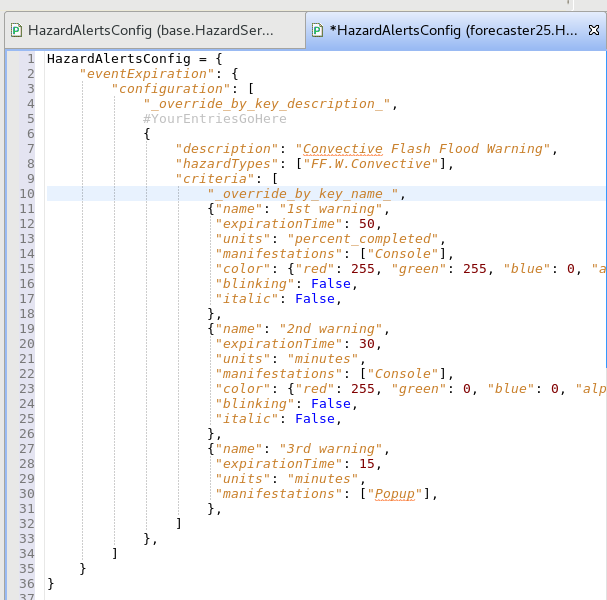Click the "FF.W.Convective" hazard type string
Viewport: 607px width, 600px height.
click(370, 164)
